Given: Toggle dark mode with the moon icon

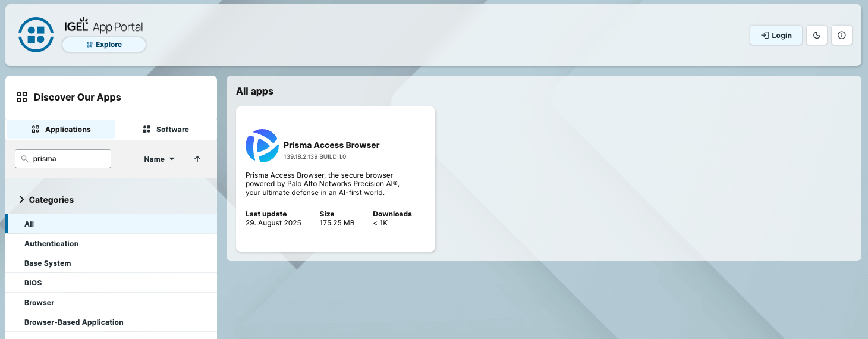Looking at the screenshot, I should coord(817,35).
